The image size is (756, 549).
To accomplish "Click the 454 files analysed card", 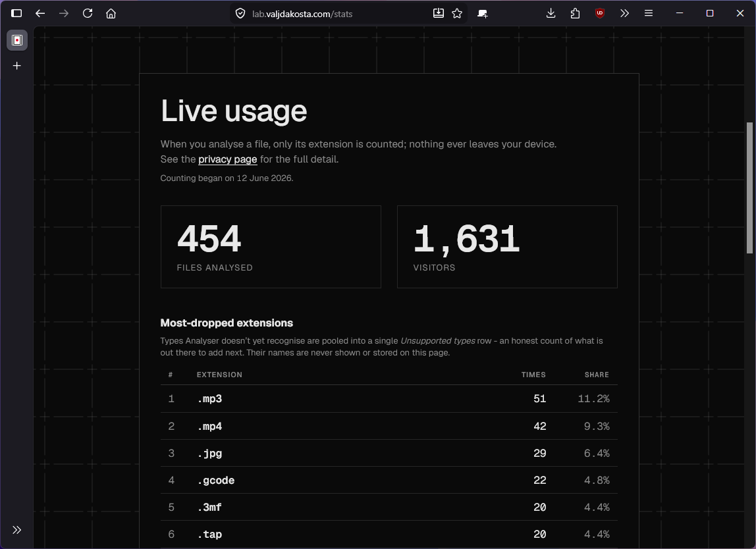I will [271, 247].
